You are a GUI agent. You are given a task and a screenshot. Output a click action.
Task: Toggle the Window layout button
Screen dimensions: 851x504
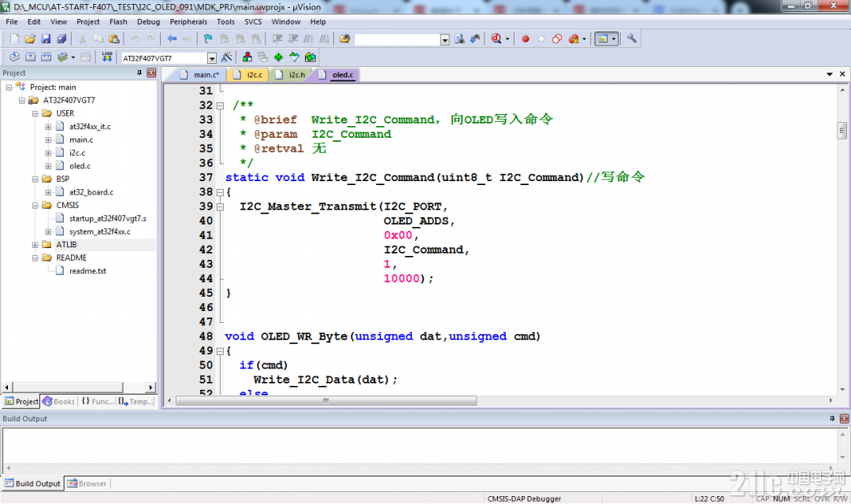[603, 39]
